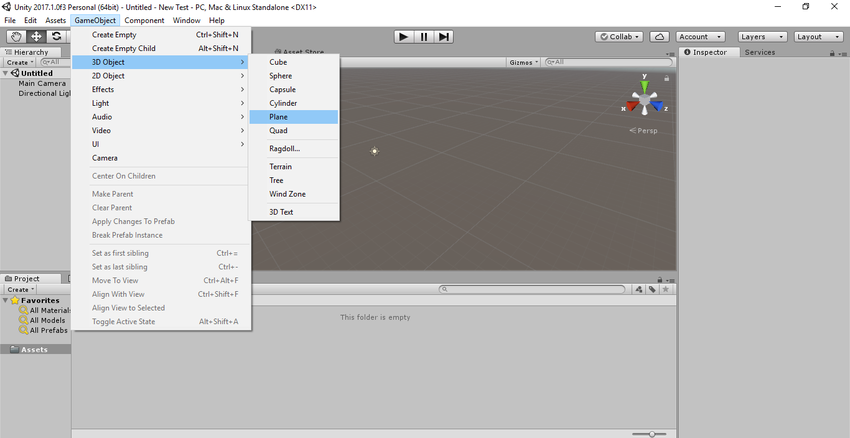Screen dimensions: 850x438
Task: Switch to the Services tab
Action: (759, 52)
